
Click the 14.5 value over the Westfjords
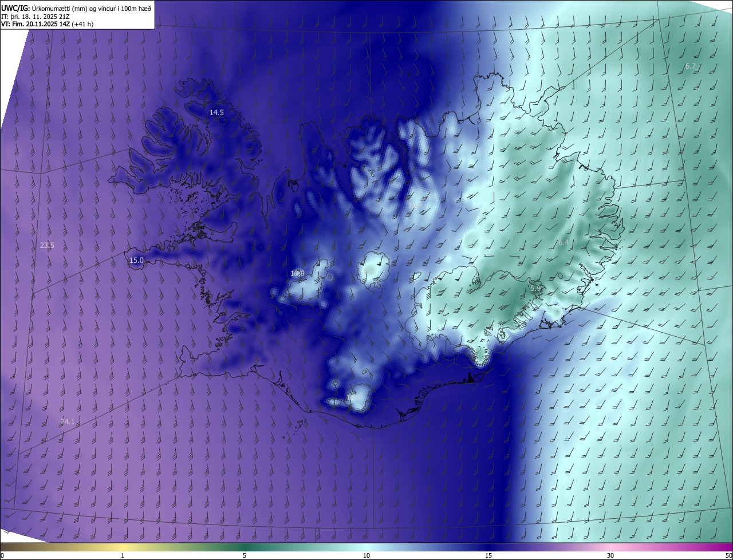click(x=216, y=113)
